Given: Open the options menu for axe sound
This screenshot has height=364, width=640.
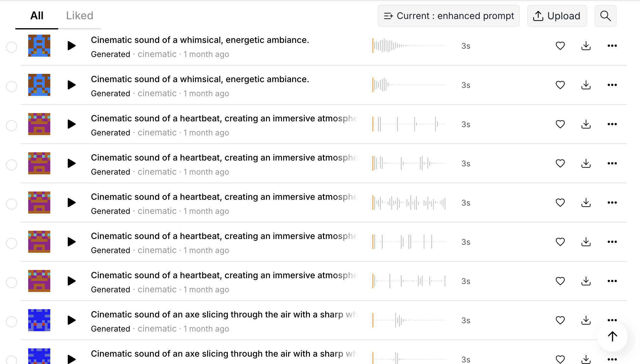Looking at the screenshot, I should pyautogui.click(x=612, y=320).
